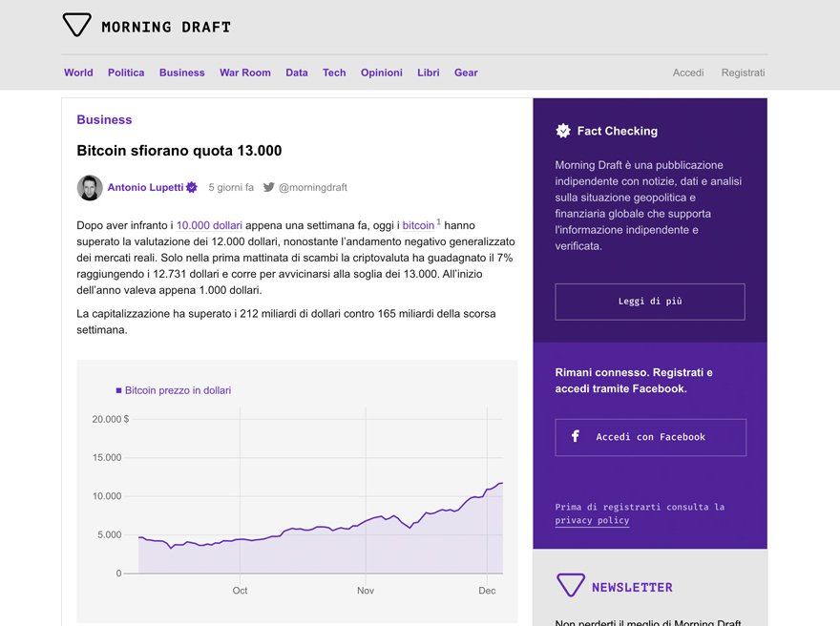
Task: Click the Facebook f icon
Action: (x=576, y=436)
